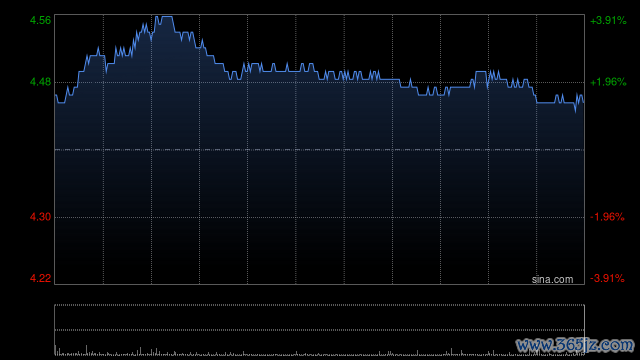Image resolution: width=640 pixels, height=360 pixels.
Task: Click the 4.56 price axis label
Action: click(x=40, y=20)
